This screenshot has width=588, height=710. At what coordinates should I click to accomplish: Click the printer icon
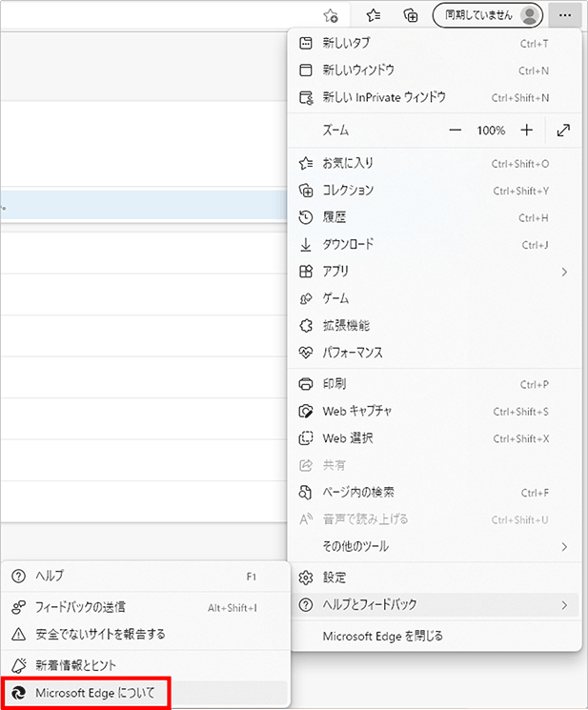(x=306, y=384)
